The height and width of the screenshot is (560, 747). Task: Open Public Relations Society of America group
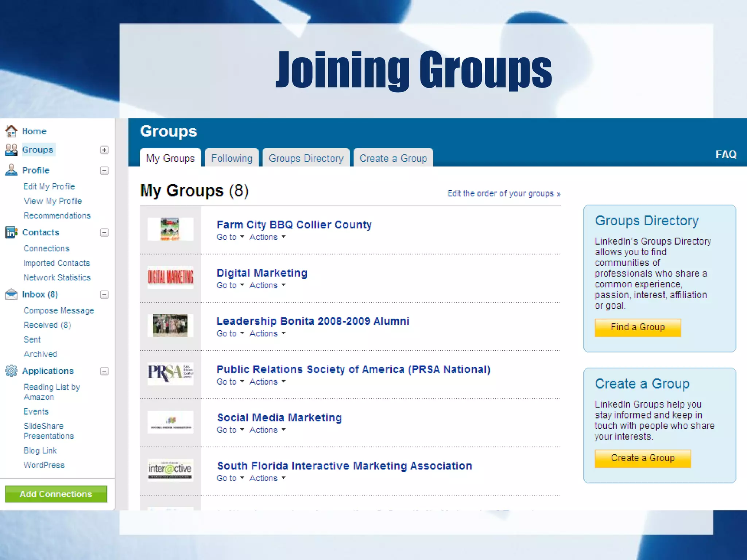[353, 369]
